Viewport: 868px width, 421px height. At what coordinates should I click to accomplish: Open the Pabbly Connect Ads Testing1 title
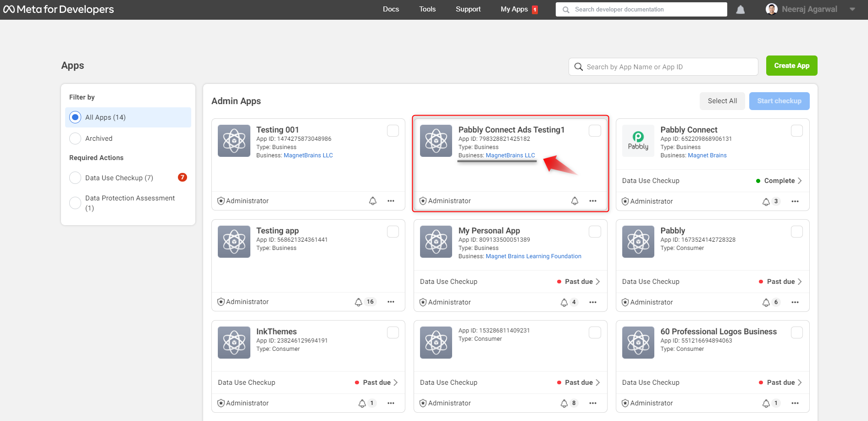(511, 130)
